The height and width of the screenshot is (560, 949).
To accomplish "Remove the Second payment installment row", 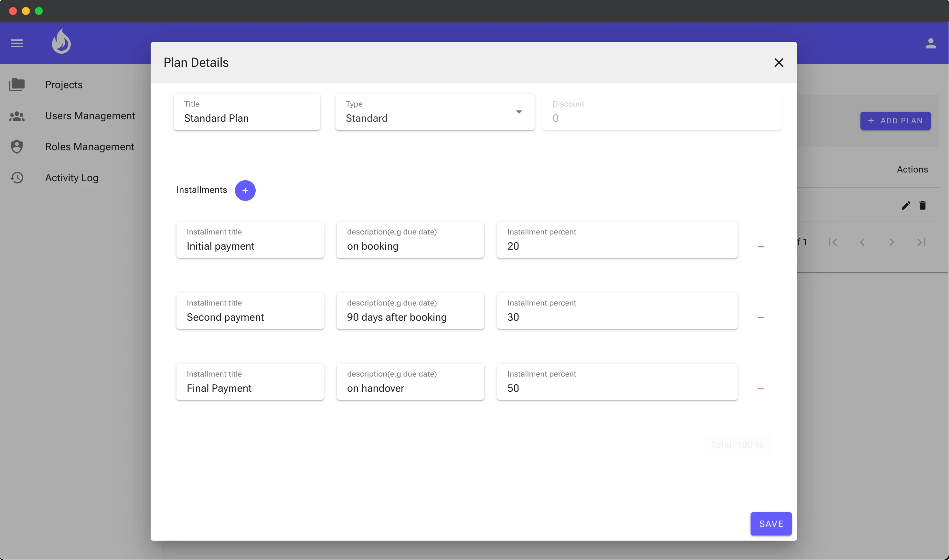I will (761, 317).
